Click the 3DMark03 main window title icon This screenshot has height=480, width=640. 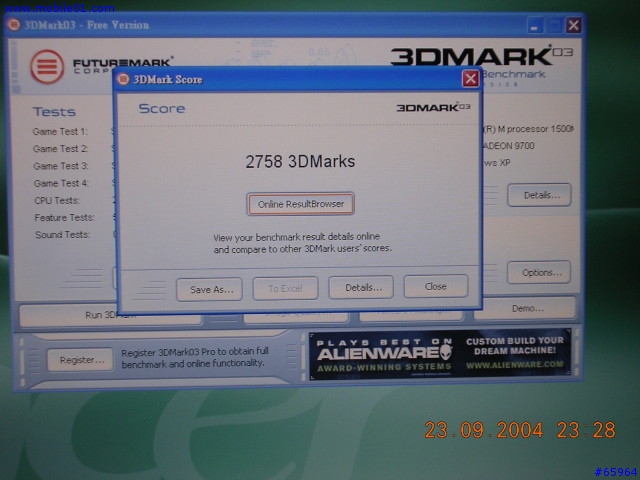pos(14,25)
